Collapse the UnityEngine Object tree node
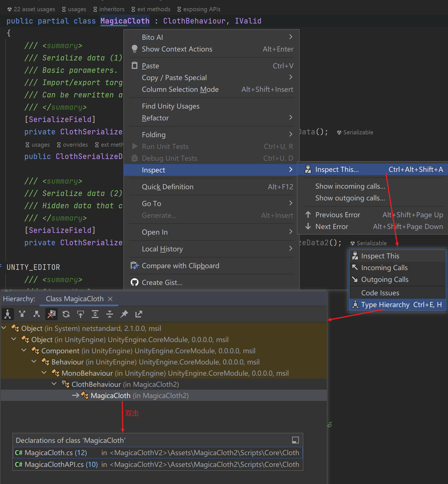448x484 pixels. [x=14, y=339]
